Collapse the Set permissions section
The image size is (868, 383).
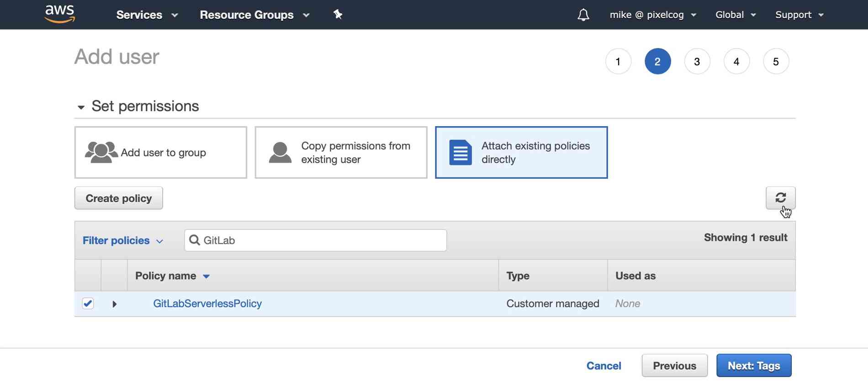(x=81, y=107)
